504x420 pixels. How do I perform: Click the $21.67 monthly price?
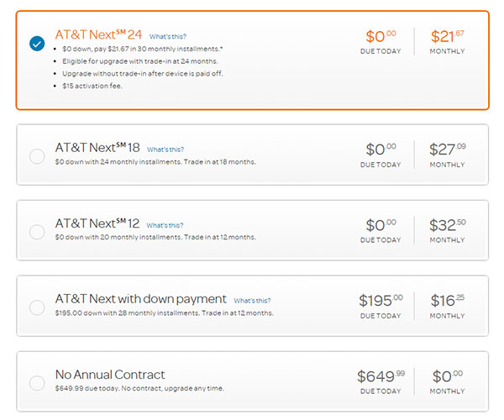447,37
